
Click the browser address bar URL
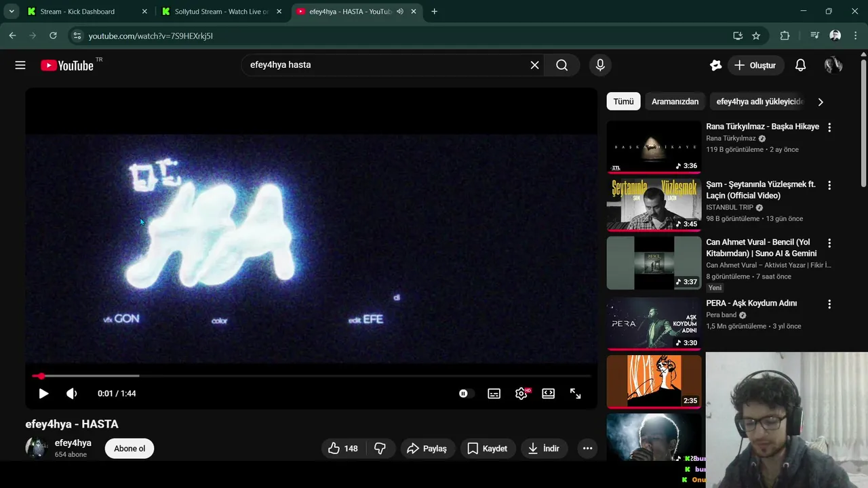(151, 36)
